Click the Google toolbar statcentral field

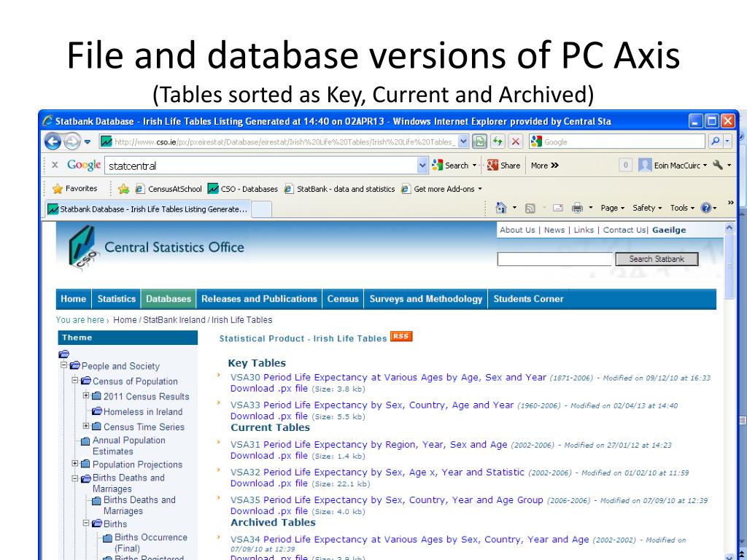261,166
